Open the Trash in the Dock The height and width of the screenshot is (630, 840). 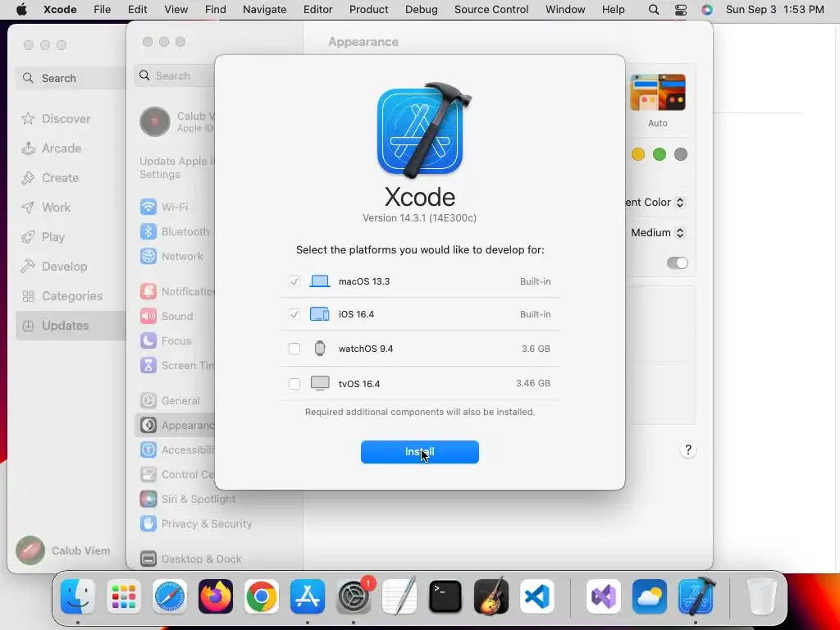pos(761,596)
